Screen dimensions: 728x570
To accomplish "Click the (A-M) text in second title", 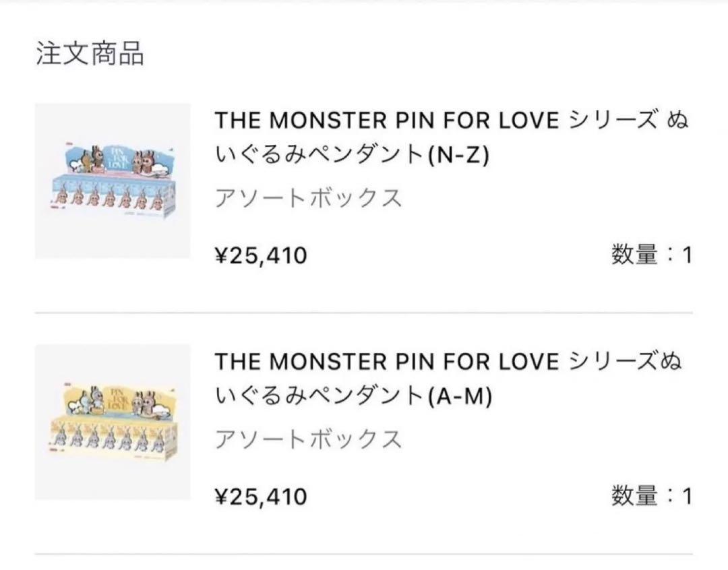I will [462, 397].
